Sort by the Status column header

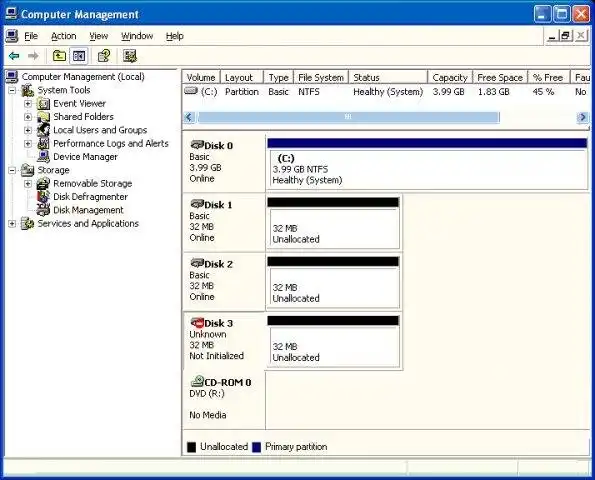(388, 77)
